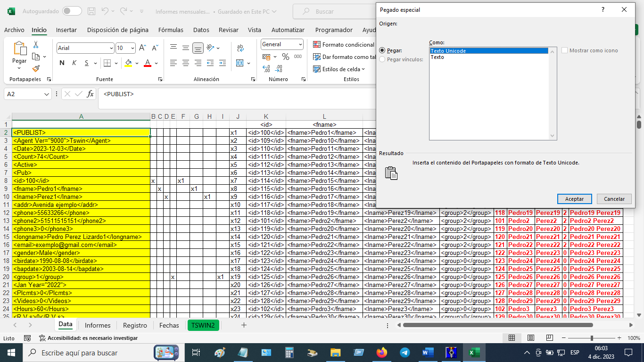Click Cancelar in Pegado especial dialog
Viewport: 644px width, 362px height.
pos(614,199)
